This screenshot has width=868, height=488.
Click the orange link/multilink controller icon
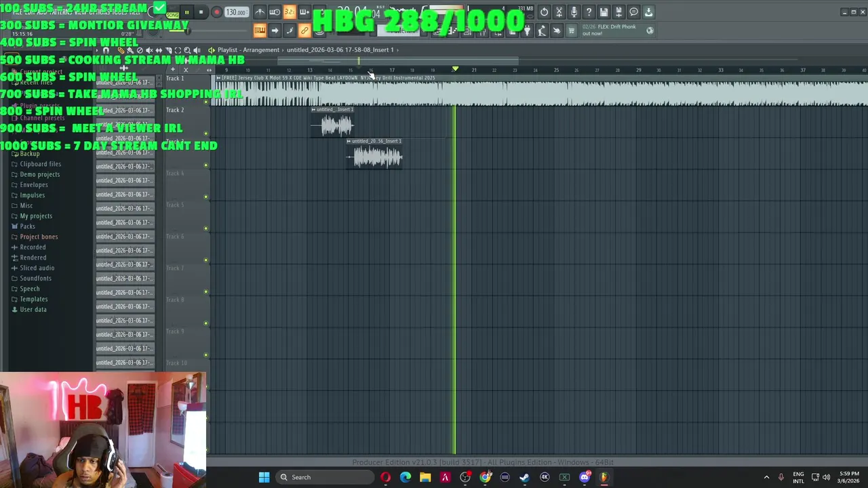[304, 30]
